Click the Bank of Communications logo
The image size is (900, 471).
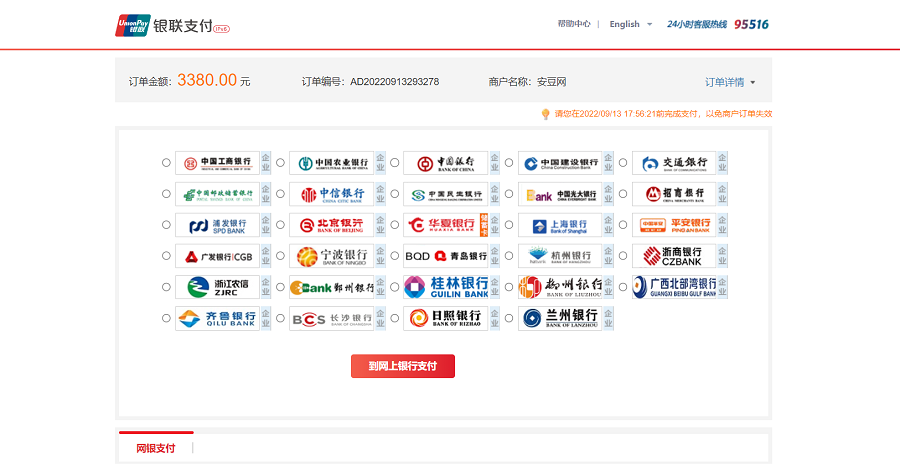click(674, 163)
